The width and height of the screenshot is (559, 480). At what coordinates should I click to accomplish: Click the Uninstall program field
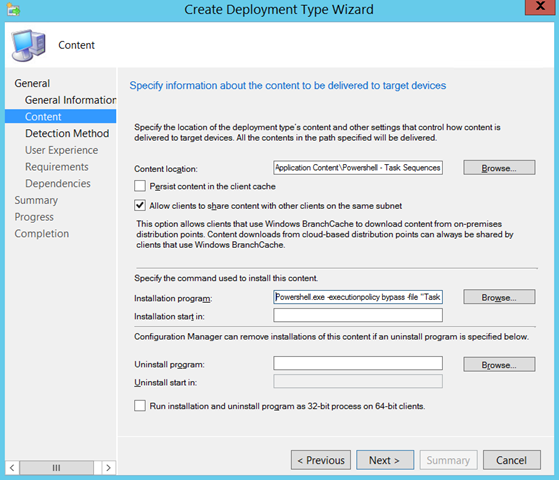[x=358, y=363]
